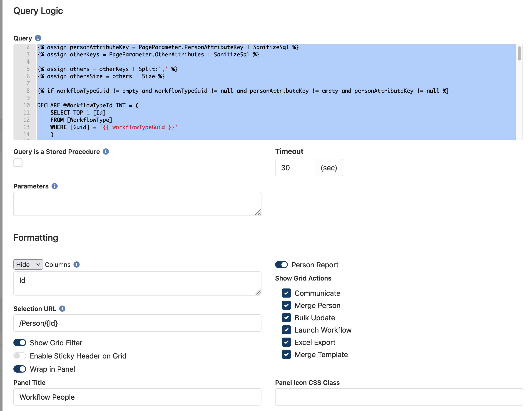
Task: Click the 'FROM [WorkflowType]' code line
Action: (81, 120)
